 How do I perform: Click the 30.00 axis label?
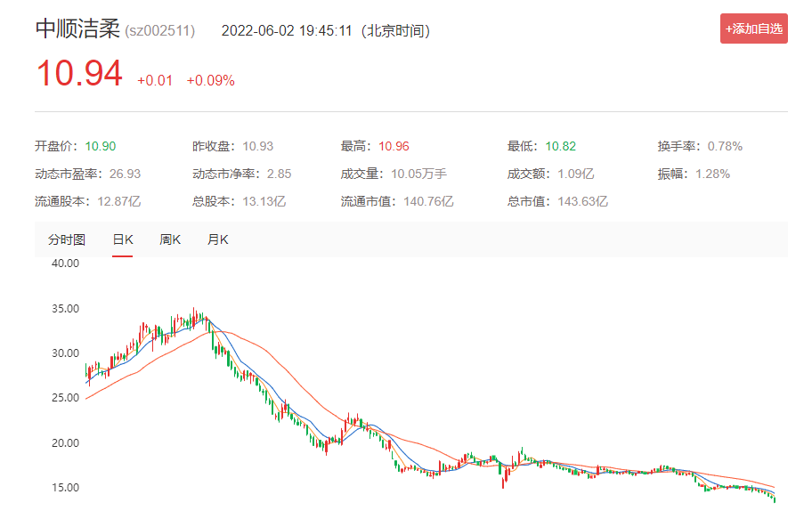coord(65,353)
